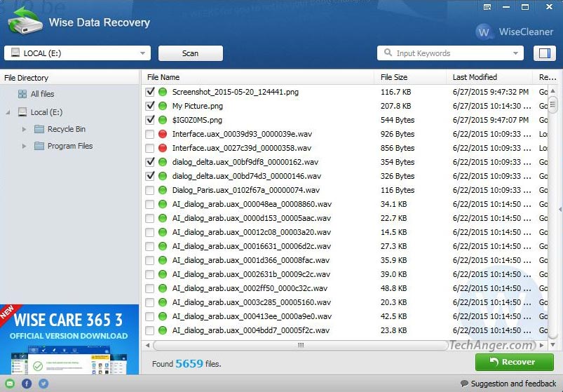This screenshot has height=392, width=563.
Task: Check Dialog_Paris.uax_0102f67a_00000074.wav checkbox
Action: pyautogui.click(x=150, y=190)
